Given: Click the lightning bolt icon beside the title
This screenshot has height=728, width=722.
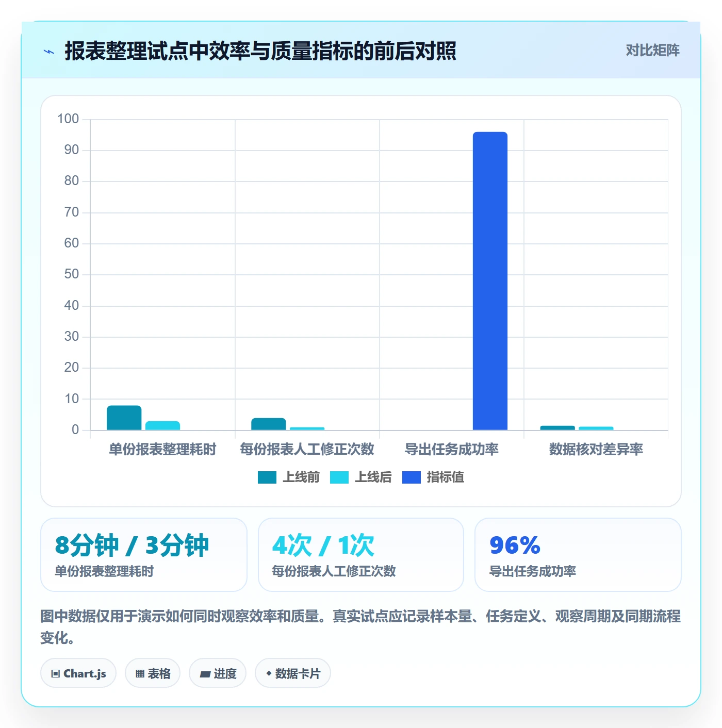Looking at the screenshot, I should (49, 52).
